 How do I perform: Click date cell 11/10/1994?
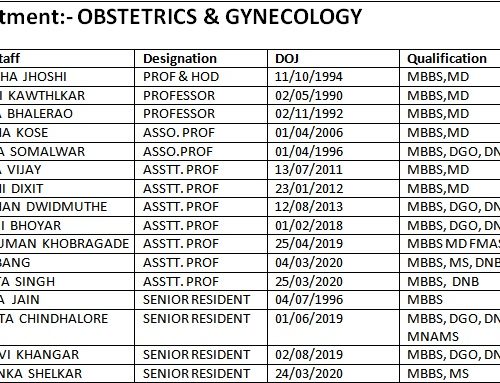[x=333, y=77]
